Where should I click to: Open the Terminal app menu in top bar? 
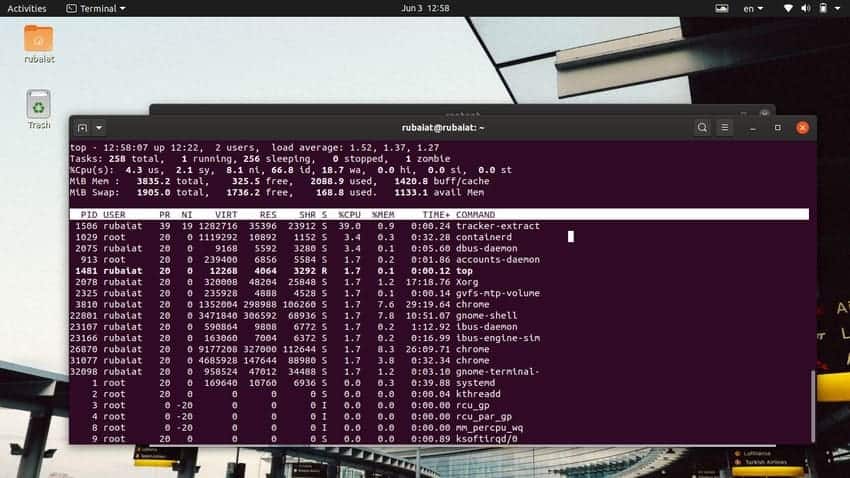pyautogui.click(x=96, y=8)
